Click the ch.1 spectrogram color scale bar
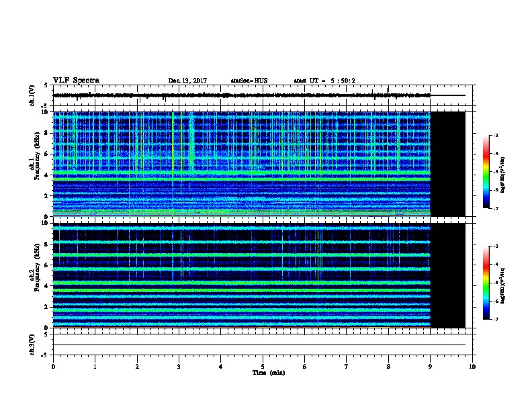The width and height of the screenshot is (532, 411). point(486,172)
